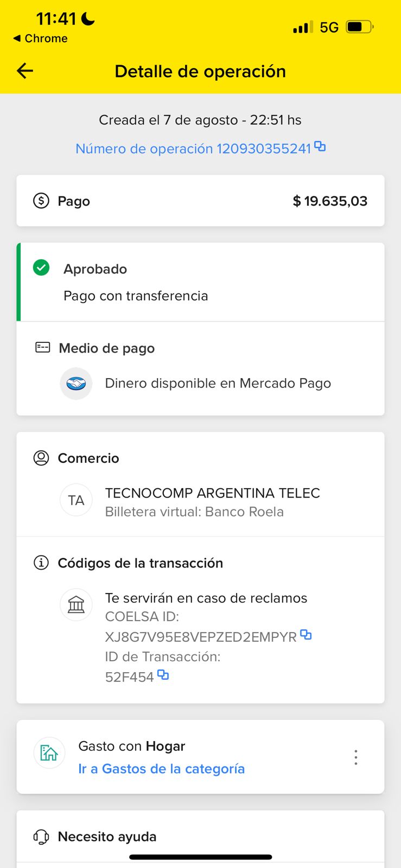
Task: Open three-dot menu for Hogar category
Action: coord(356,757)
